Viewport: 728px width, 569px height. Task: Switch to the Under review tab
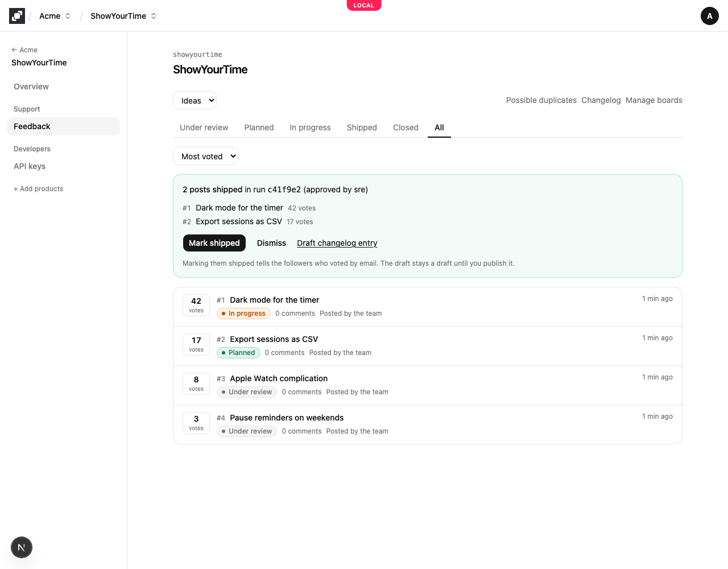[x=204, y=127]
